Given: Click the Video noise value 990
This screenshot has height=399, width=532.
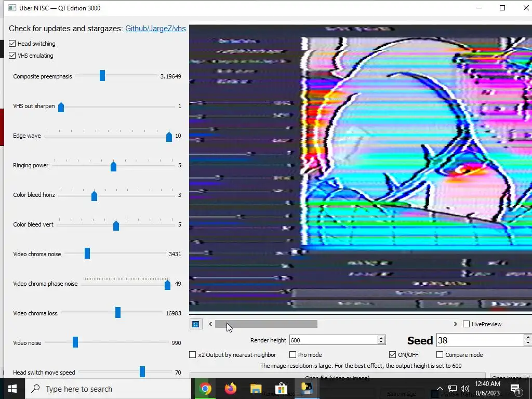Looking at the screenshot, I should click(177, 343).
